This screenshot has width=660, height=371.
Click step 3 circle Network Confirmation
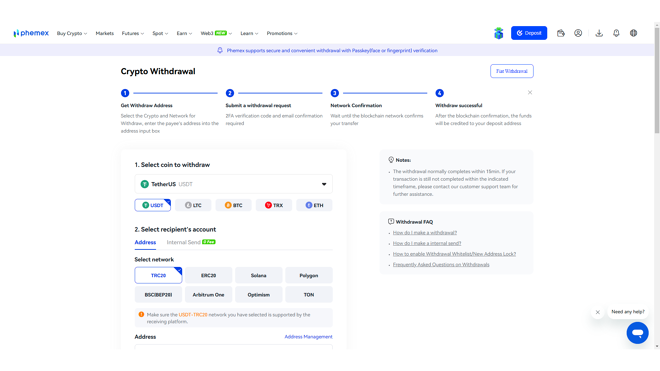coord(335,93)
